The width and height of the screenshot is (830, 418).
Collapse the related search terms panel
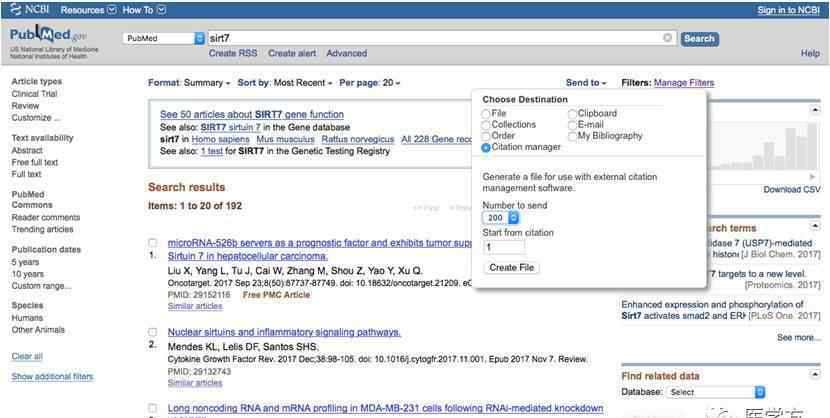coord(814,226)
